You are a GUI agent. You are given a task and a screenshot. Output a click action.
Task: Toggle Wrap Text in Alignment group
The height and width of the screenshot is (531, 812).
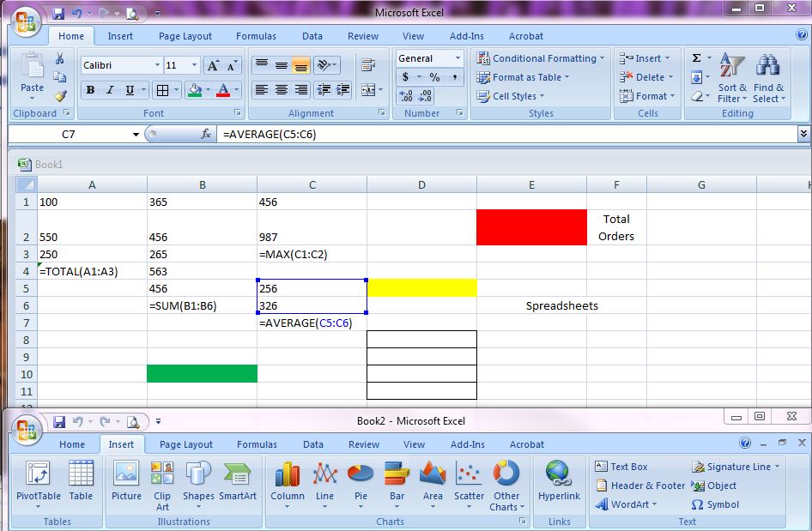point(368,65)
